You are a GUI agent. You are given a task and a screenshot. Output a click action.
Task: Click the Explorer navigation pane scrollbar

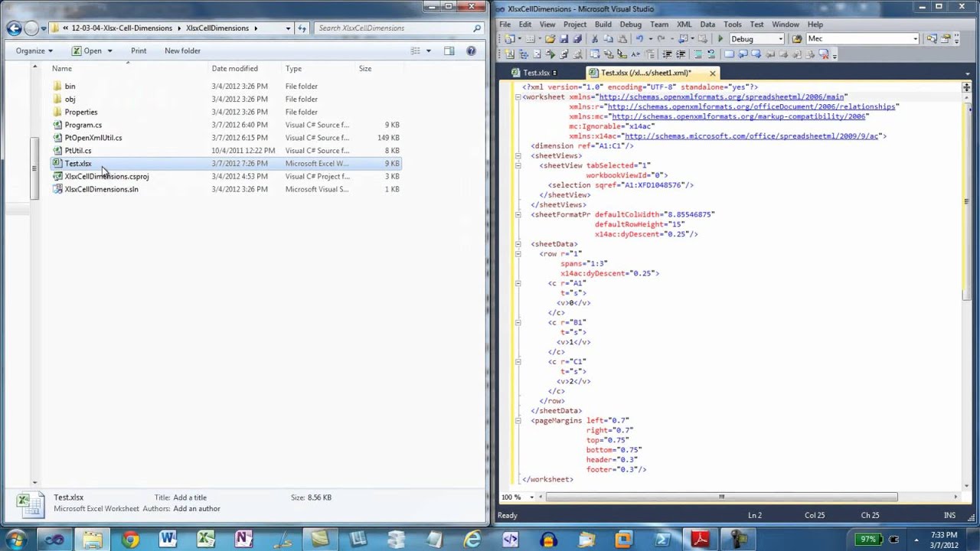coord(34,168)
